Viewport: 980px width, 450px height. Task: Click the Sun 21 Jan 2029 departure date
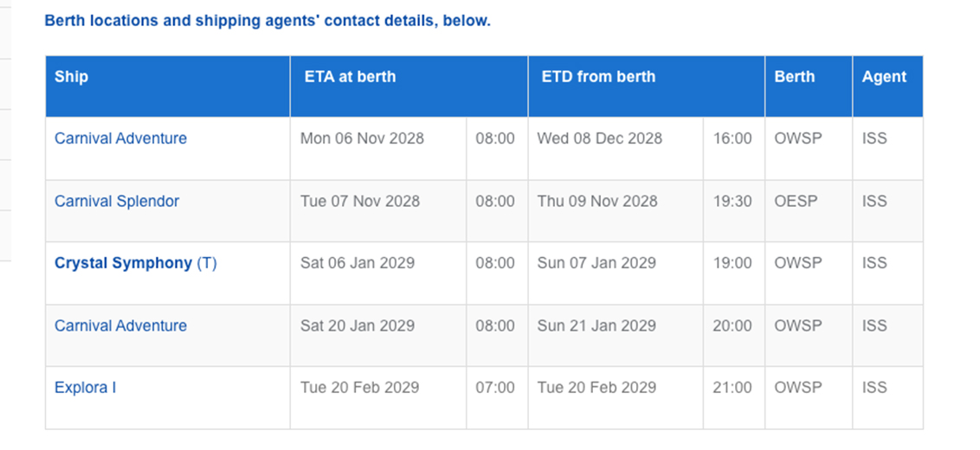point(596,325)
